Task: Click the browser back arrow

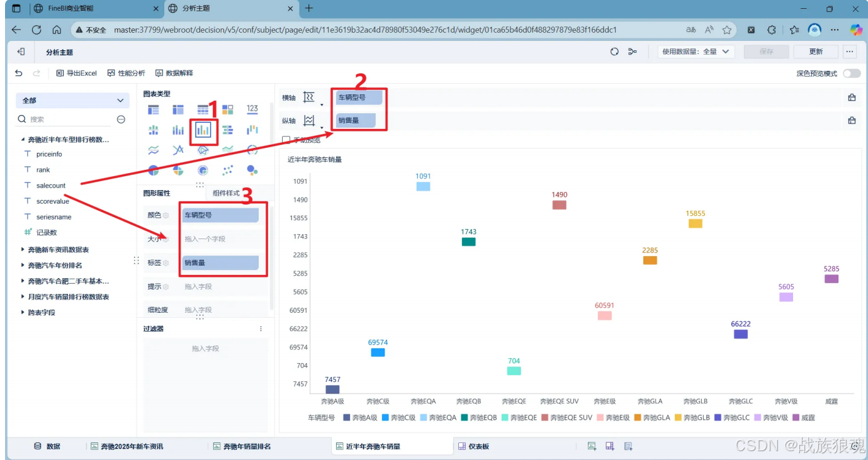Action: [16, 30]
